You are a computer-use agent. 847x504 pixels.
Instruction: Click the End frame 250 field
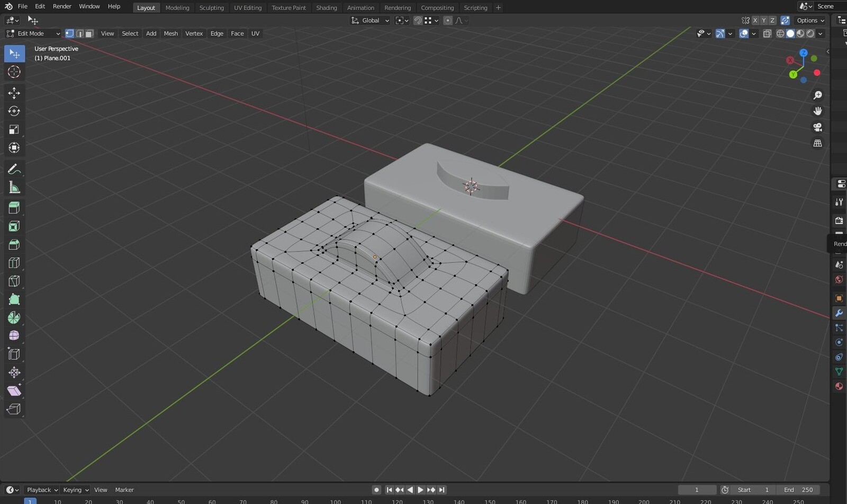click(798, 490)
